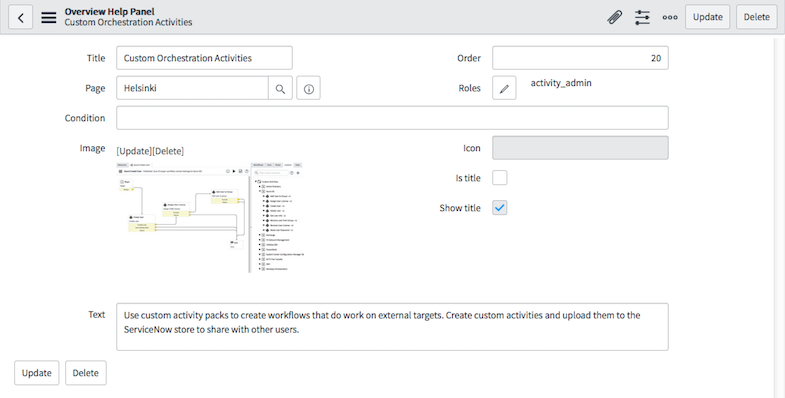Click the bottom Update button

tap(37, 373)
